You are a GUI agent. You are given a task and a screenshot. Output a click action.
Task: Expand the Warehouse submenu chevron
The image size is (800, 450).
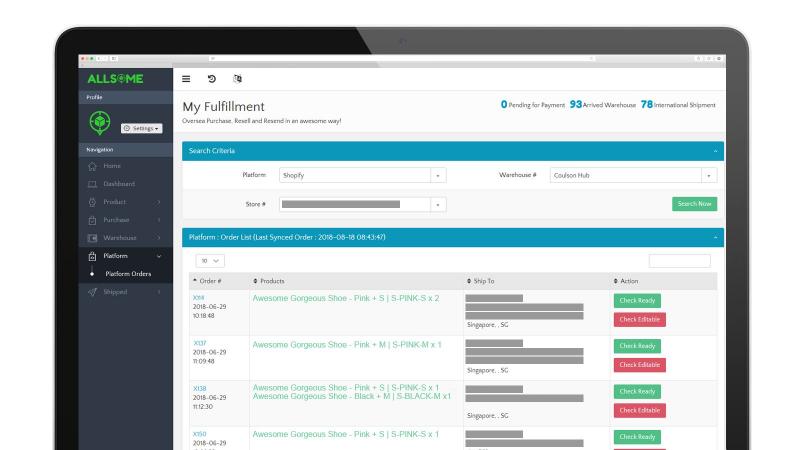[159, 238]
